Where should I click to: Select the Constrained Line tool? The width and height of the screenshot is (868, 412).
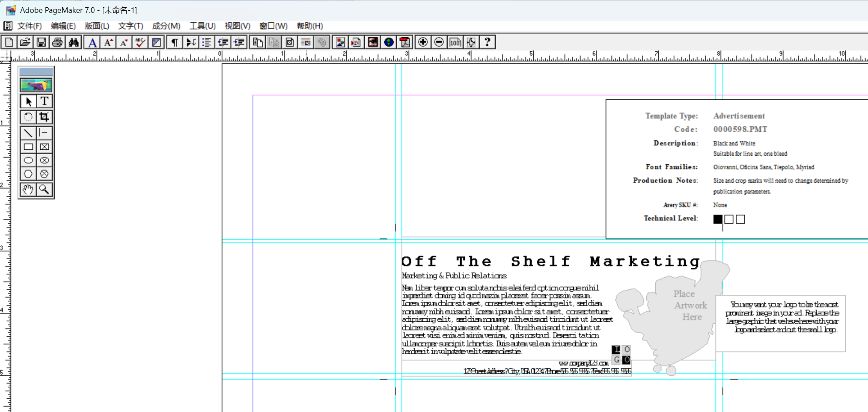tap(44, 133)
